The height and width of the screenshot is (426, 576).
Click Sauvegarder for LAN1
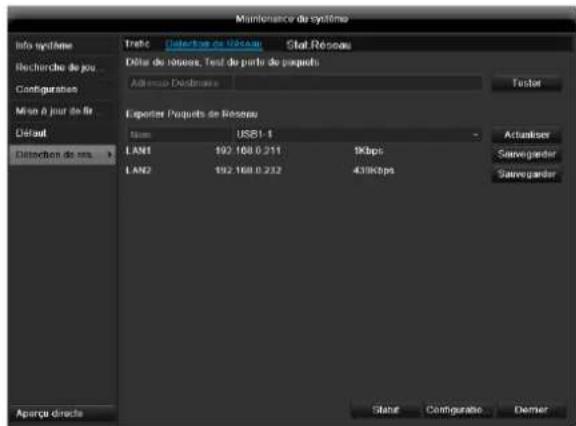[526, 154]
